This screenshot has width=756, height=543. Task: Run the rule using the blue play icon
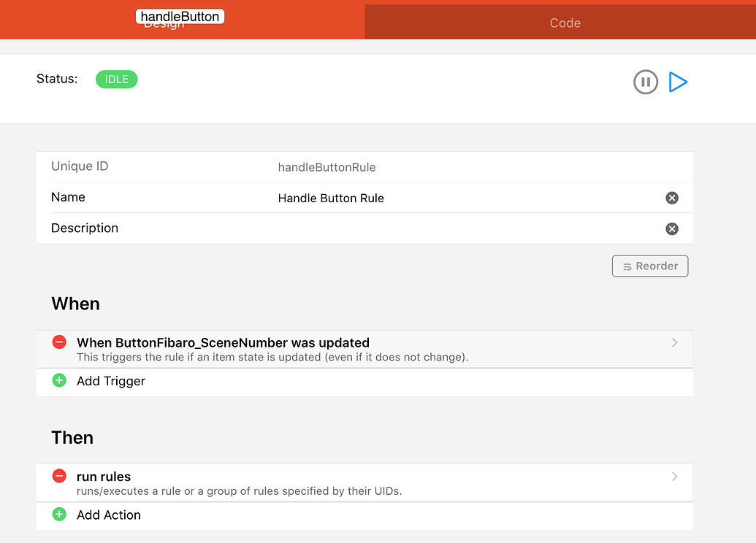click(678, 82)
